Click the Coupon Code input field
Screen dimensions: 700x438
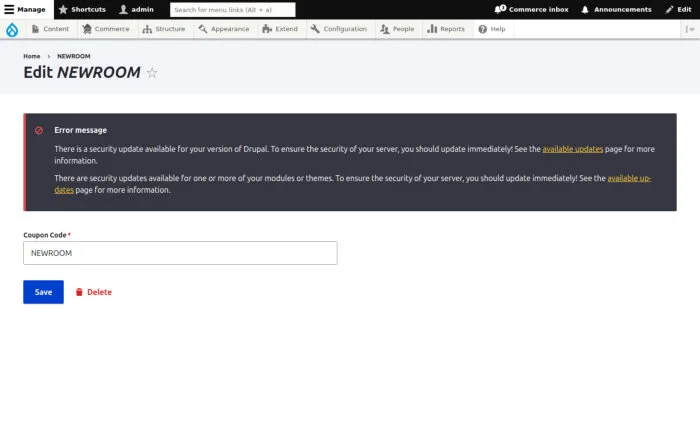tap(180, 253)
